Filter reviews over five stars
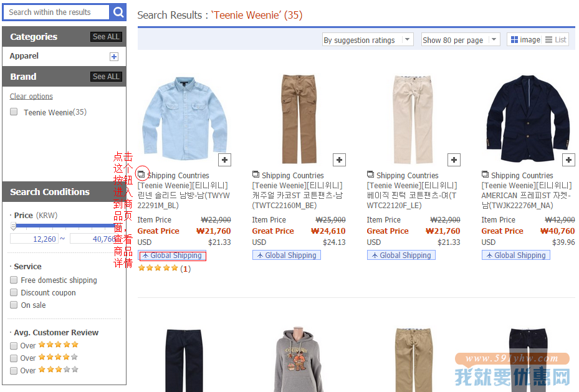Image resolution: width=579 pixels, height=392 pixels. (14, 345)
